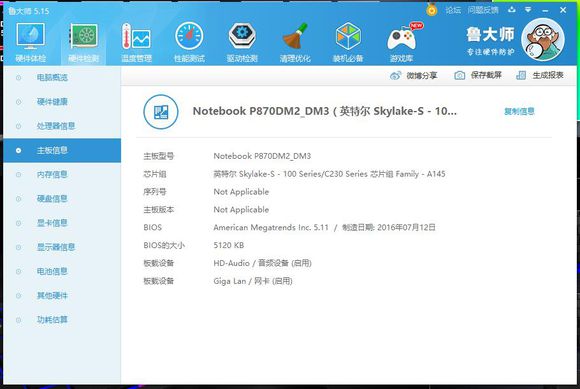The width and height of the screenshot is (580, 389).
Task: Open 问题反馈 feedback link
Action: tap(483, 10)
